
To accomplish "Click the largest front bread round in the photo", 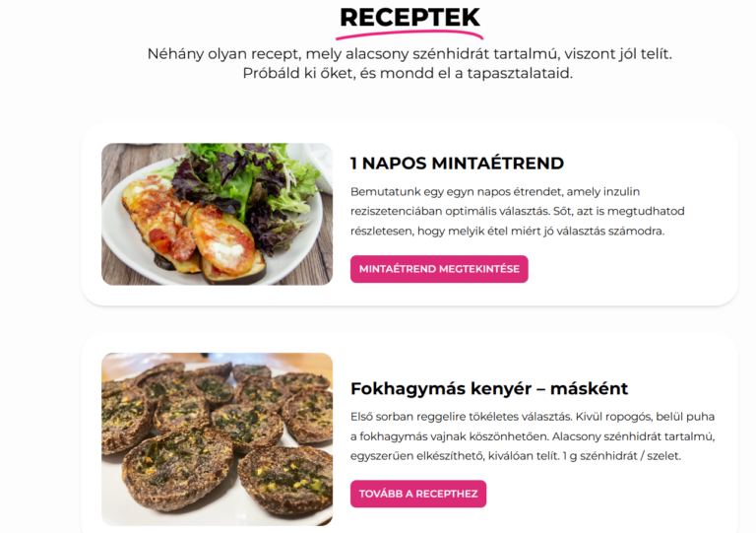I will tap(176, 468).
